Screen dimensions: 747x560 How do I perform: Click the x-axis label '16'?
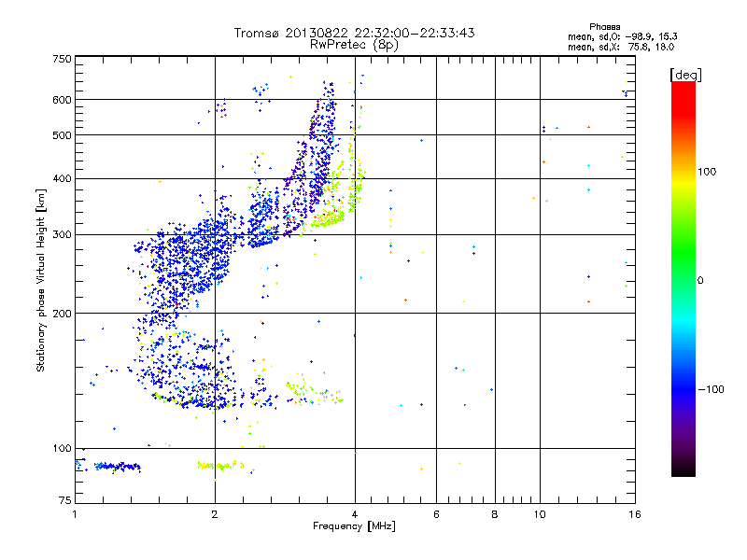(635, 514)
